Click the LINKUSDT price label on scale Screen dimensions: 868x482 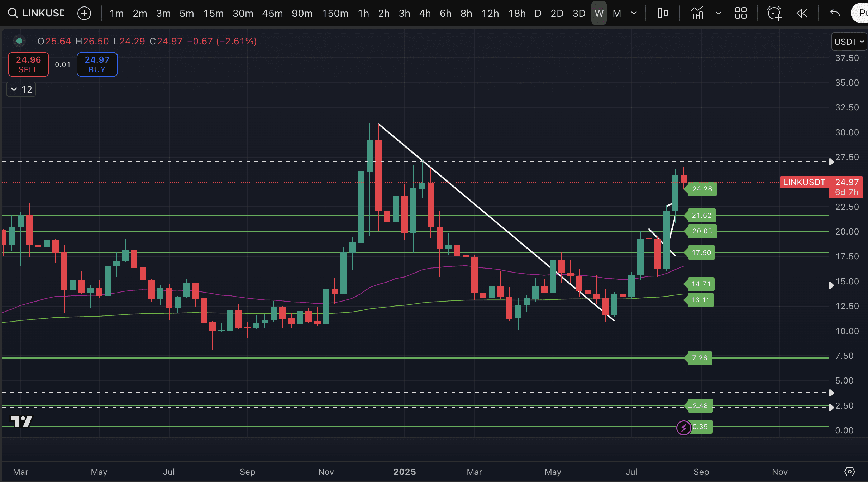point(804,182)
